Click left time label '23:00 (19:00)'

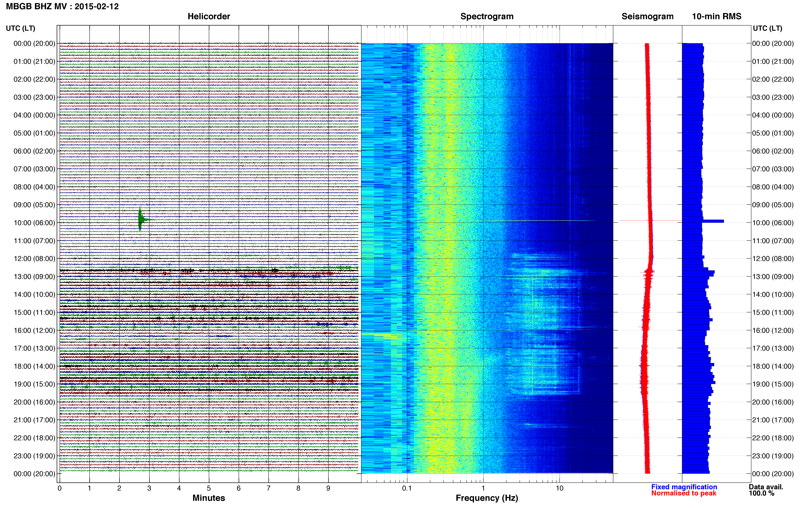tap(34, 456)
